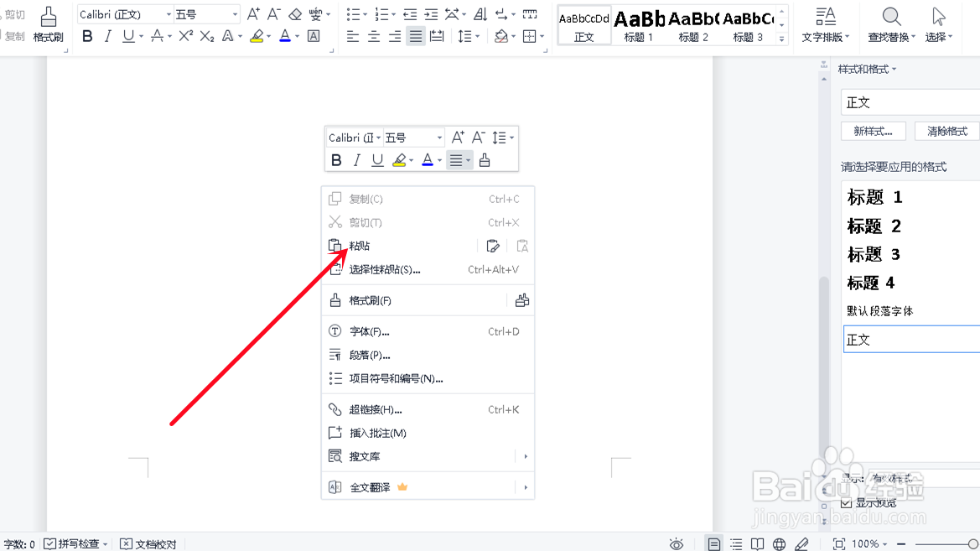Screen dimensions: 980x551
Task: Click the 清除格式 button
Action: coord(946,132)
